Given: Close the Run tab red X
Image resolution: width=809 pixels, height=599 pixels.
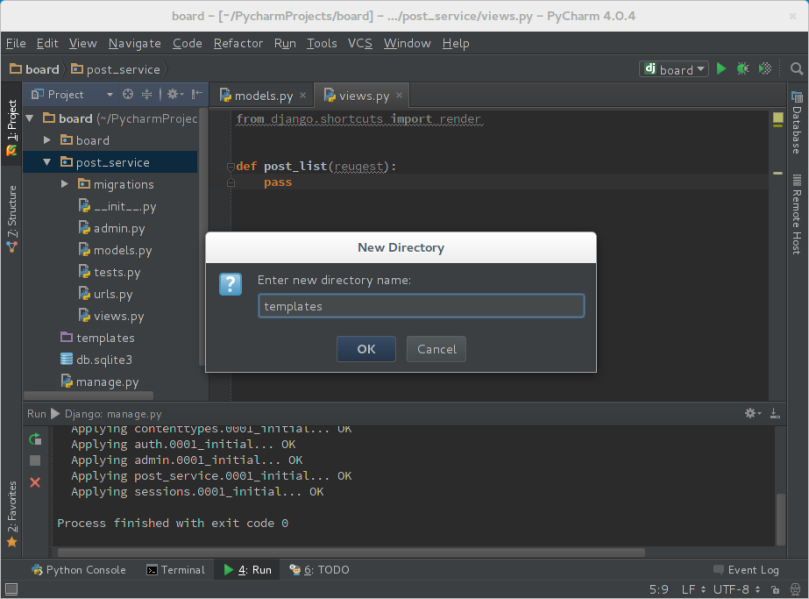Looking at the screenshot, I should point(35,482).
